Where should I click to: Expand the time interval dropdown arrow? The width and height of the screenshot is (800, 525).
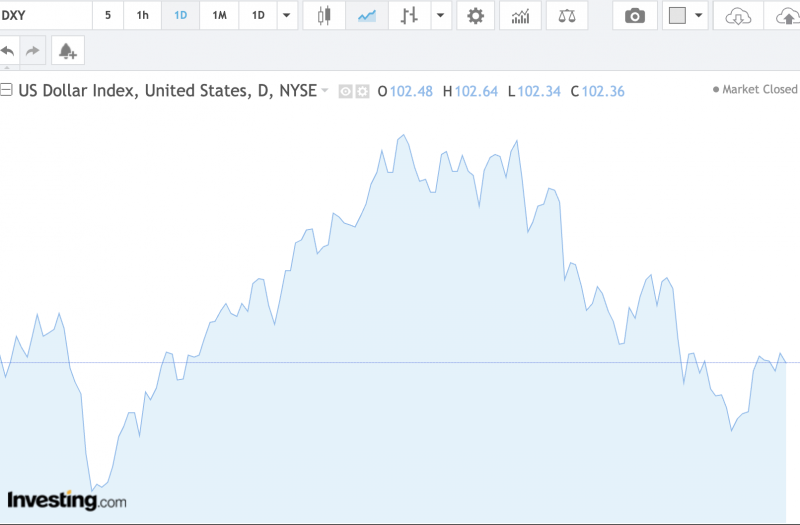click(287, 16)
